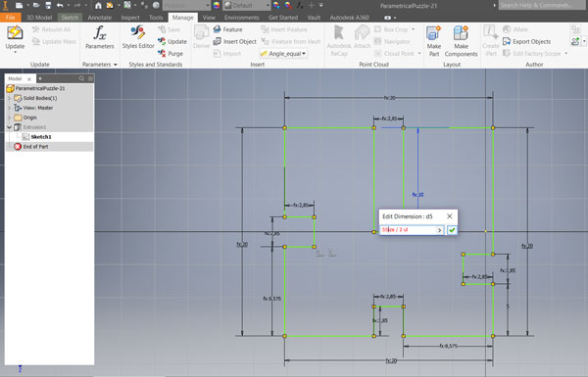Viewport: 588px width, 377px height.
Task: Expand Solid Bodies(1) node
Action: coord(10,98)
